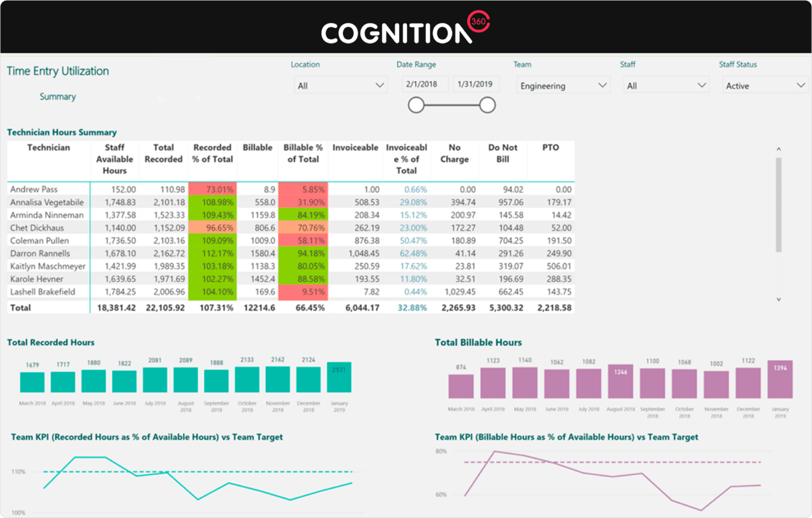Open the Staff filter dropdown

coord(666,85)
